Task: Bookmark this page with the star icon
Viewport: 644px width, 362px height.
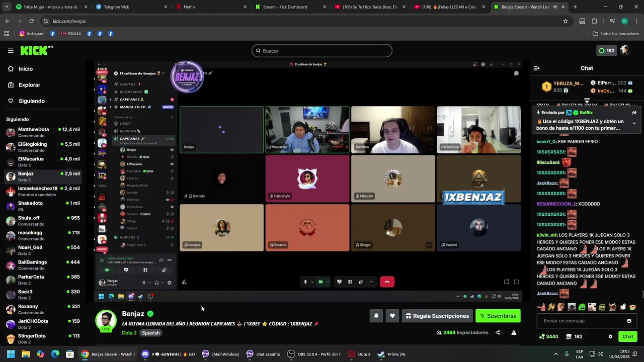Action: (566, 21)
